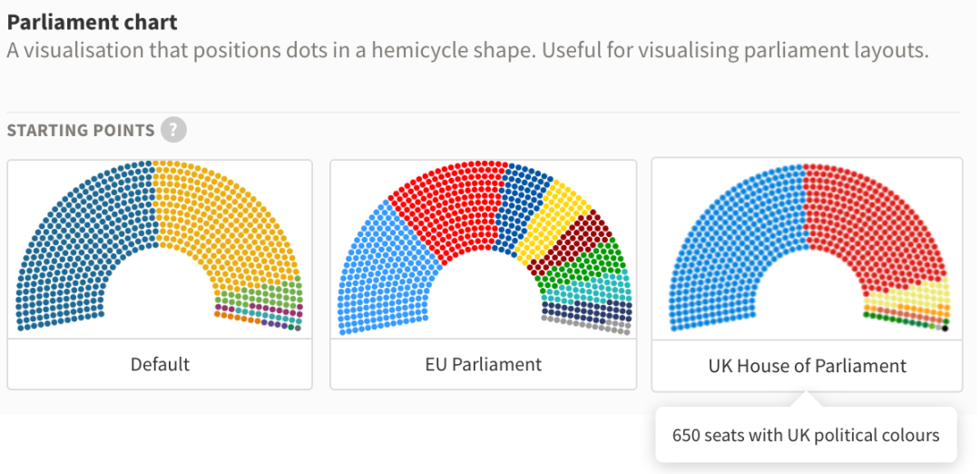
Task: Click the light blue segment in EU chart
Action: 381,275
